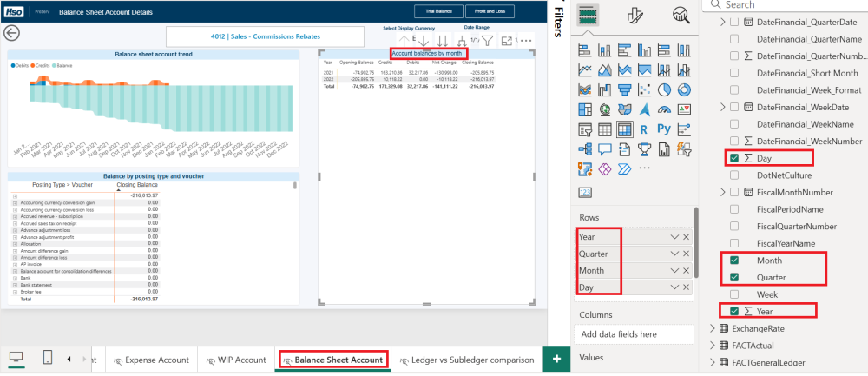Open the Year field dropdown in Rows
Image resolution: width=868 pixels, height=376 pixels.
pos(674,237)
